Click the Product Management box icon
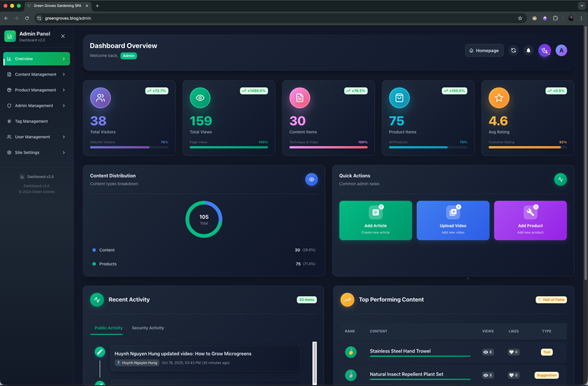Viewport: 588px width, 386px height. tap(9, 90)
